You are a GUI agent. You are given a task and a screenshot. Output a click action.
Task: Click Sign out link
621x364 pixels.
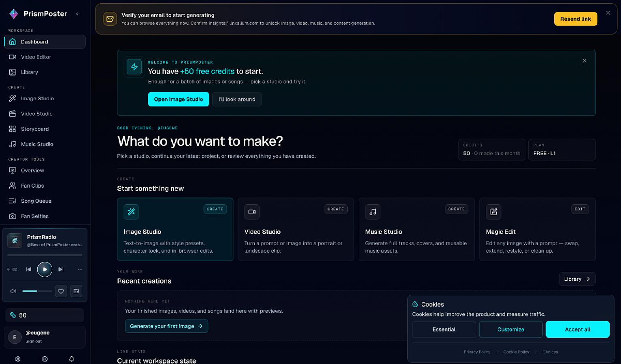pos(34,341)
